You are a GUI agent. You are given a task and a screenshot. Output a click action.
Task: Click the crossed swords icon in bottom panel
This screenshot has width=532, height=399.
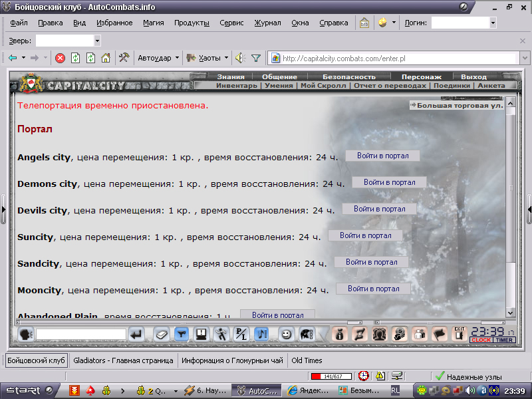360,334
